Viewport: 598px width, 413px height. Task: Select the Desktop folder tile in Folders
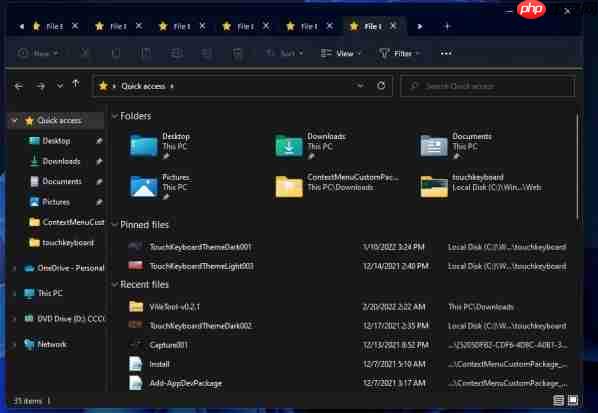pos(160,146)
